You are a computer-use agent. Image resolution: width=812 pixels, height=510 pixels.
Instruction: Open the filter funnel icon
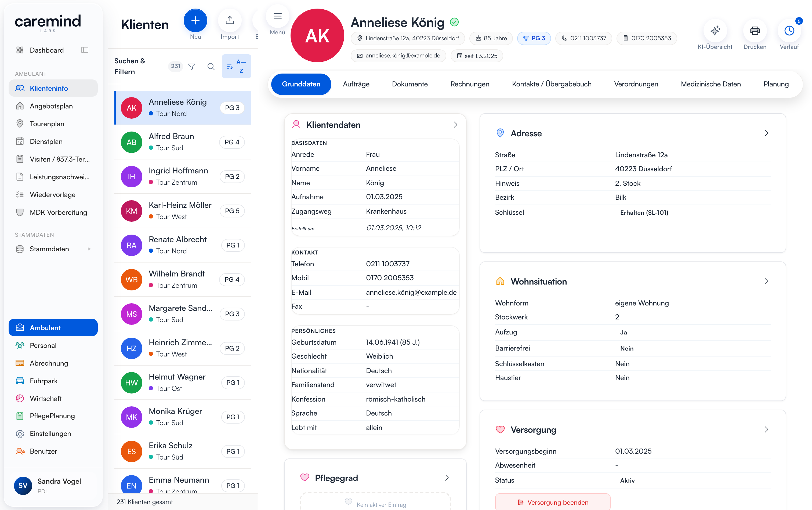(191, 66)
